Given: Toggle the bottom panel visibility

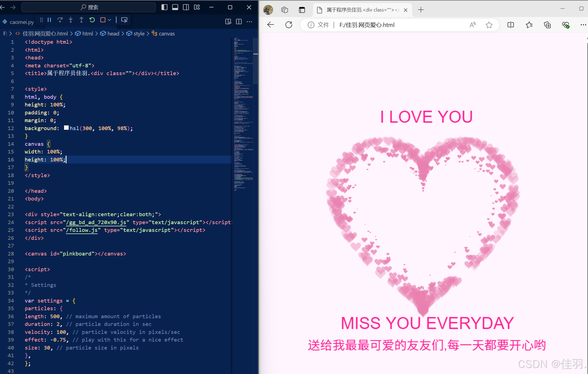Looking at the screenshot, I should click(x=175, y=7).
